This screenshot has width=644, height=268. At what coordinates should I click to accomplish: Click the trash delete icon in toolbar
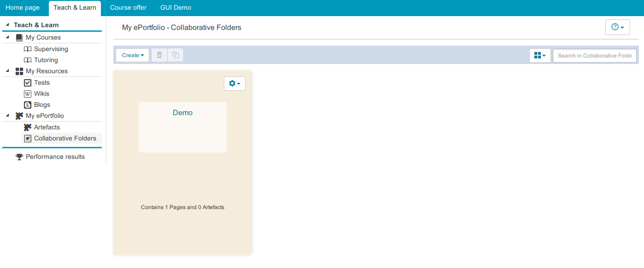pyautogui.click(x=159, y=55)
